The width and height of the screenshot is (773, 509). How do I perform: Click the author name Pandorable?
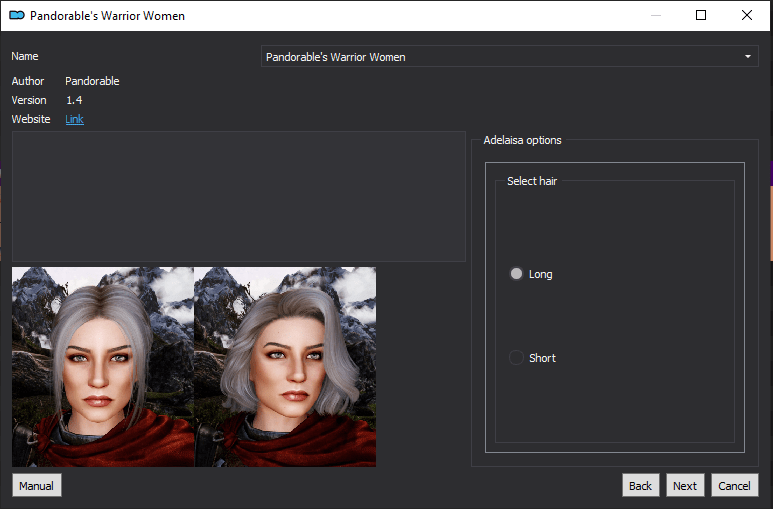[92, 81]
